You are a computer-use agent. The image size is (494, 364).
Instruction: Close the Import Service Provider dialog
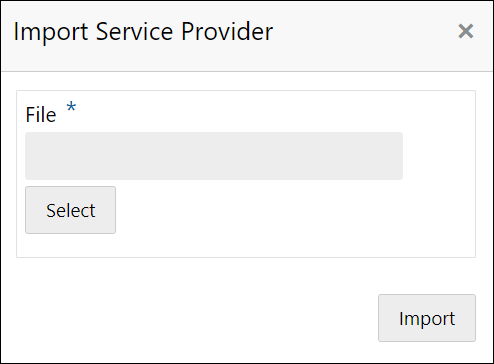[466, 31]
